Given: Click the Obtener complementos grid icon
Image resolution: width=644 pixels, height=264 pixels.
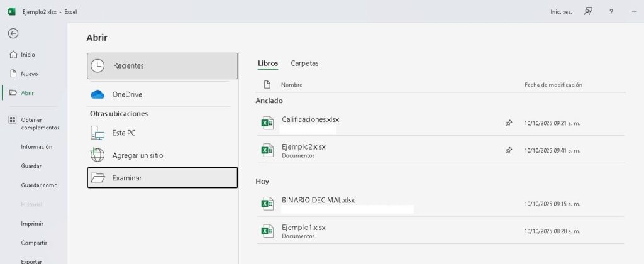Looking at the screenshot, I should click(x=13, y=120).
